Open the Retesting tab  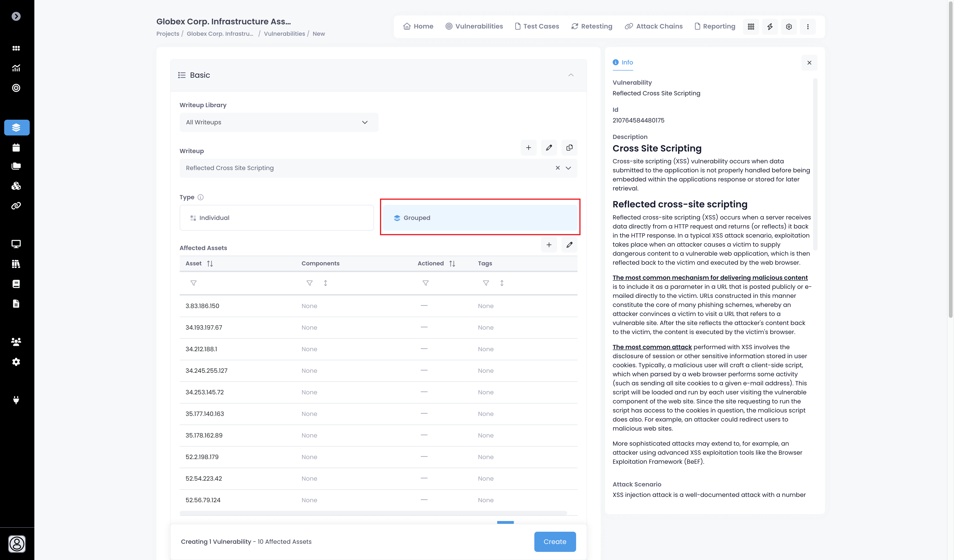click(591, 26)
